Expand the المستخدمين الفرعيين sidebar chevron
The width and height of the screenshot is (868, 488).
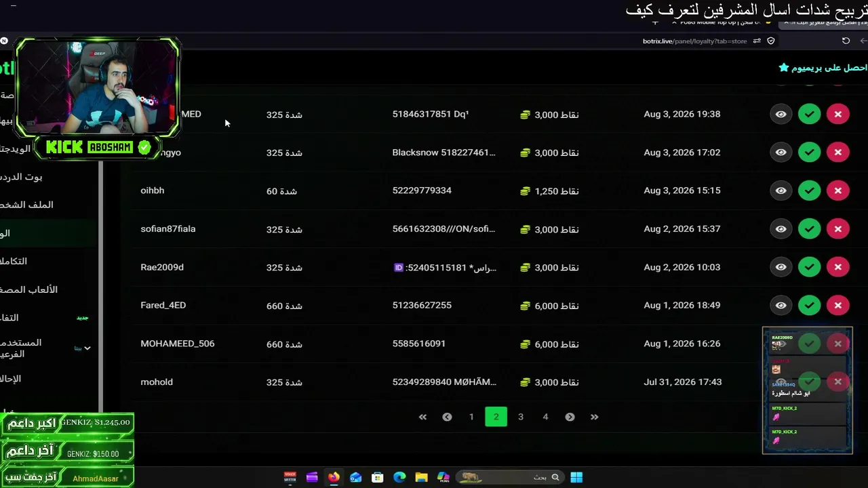pos(87,348)
